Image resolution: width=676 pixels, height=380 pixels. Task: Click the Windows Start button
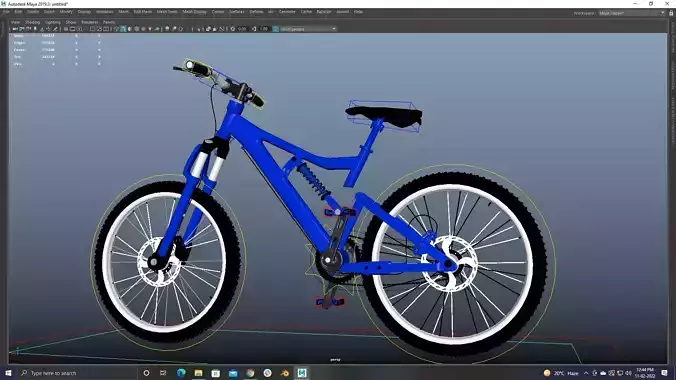point(8,373)
